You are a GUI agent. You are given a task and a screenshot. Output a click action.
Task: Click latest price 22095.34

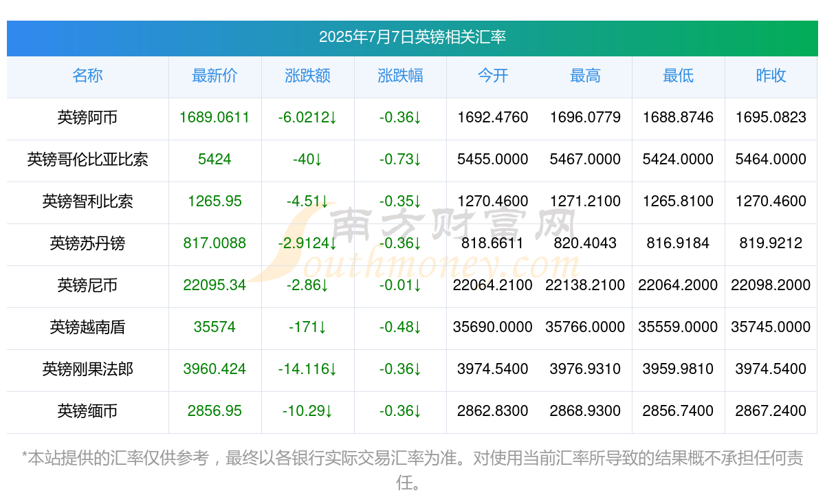click(214, 285)
